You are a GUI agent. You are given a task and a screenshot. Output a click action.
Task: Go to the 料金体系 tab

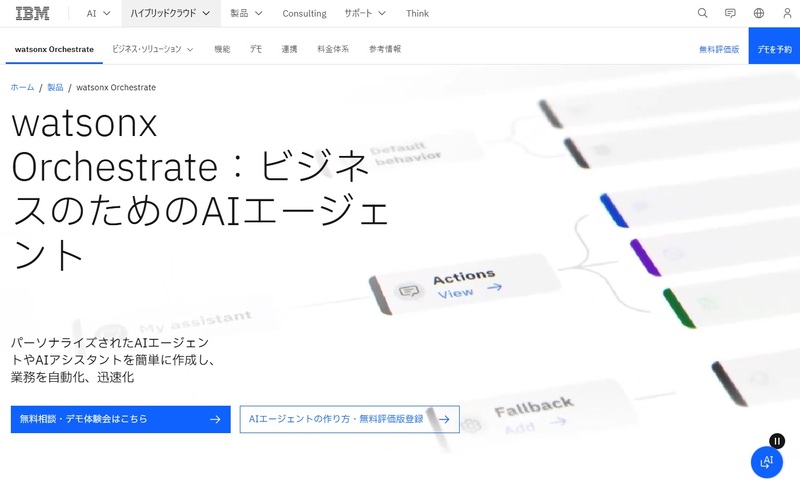(x=333, y=49)
